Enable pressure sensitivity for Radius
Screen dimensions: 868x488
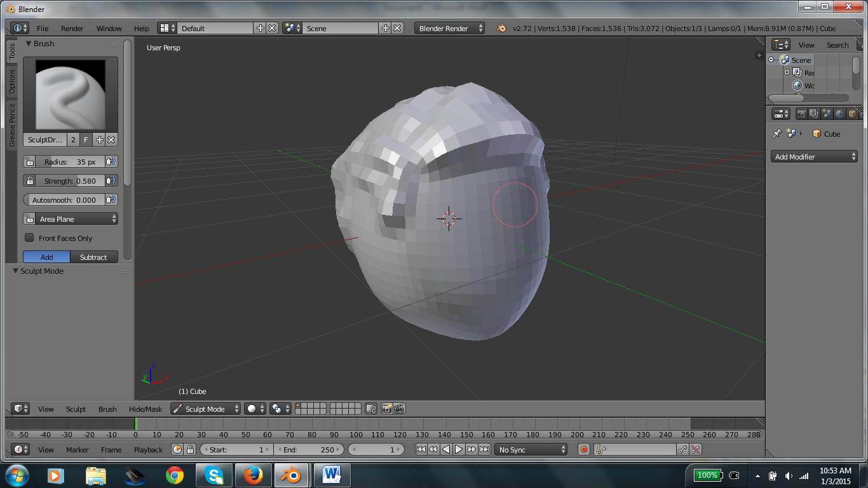(111, 162)
